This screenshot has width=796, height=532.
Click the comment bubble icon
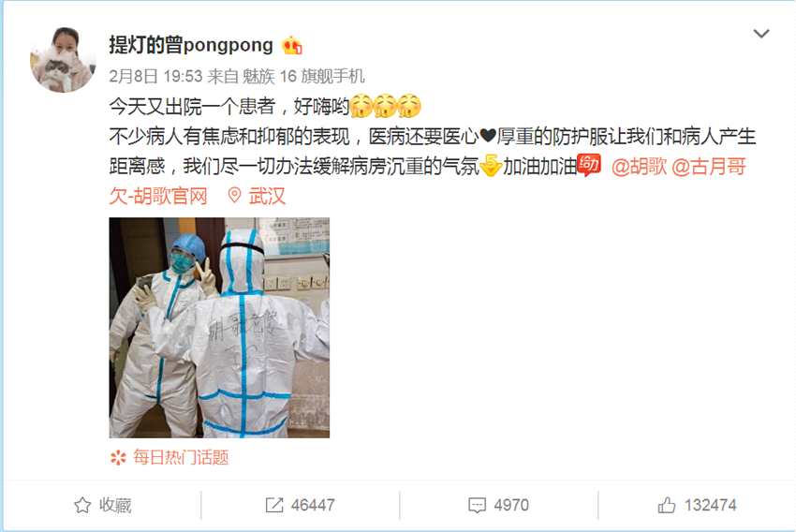pos(477,506)
